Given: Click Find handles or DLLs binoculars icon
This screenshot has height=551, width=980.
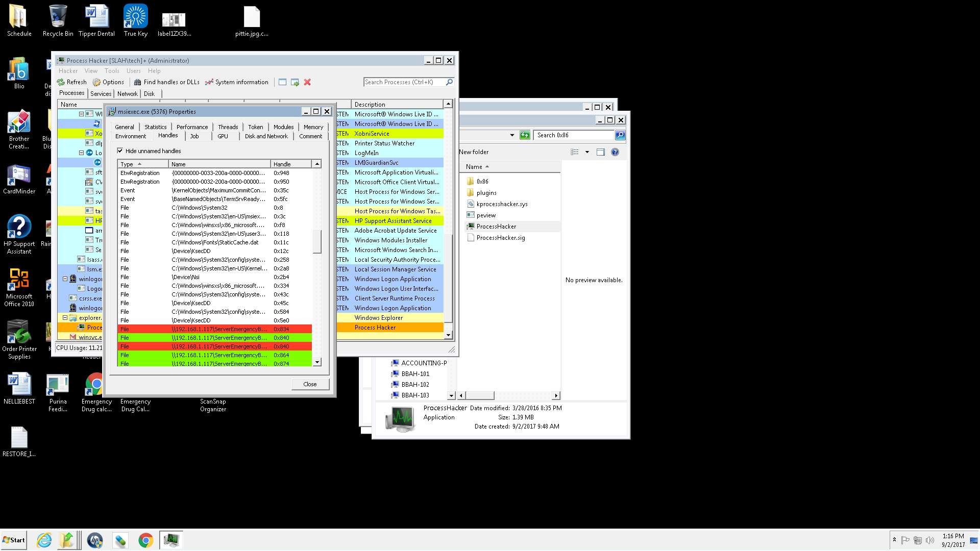Looking at the screenshot, I should coord(137,82).
